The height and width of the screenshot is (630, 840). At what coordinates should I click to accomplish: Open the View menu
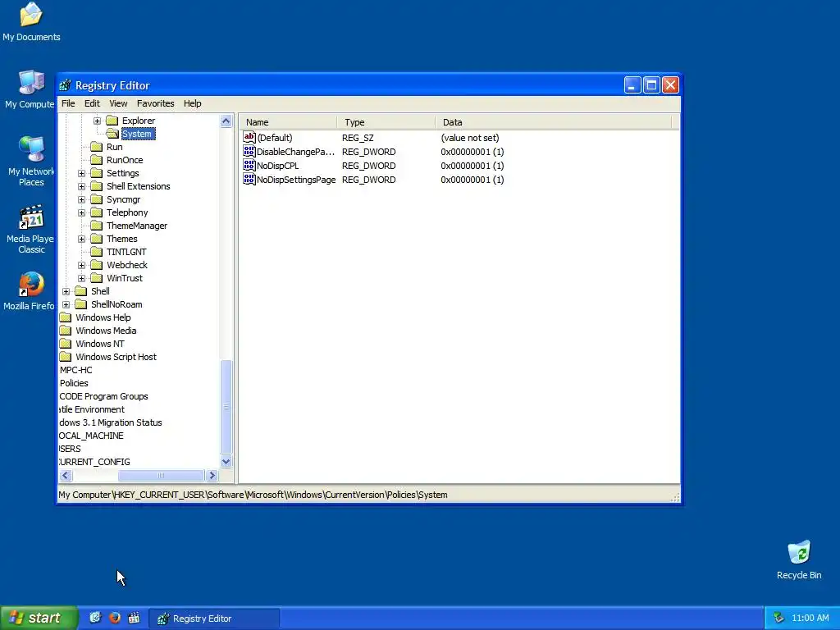click(x=118, y=103)
